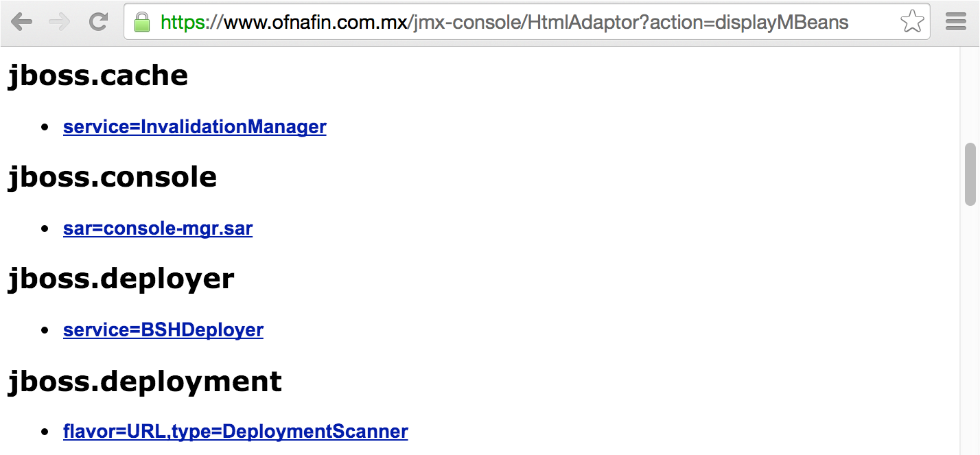This screenshot has height=455, width=980.
Task: Open browser settings via the menu icon
Action: click(957, 21)
